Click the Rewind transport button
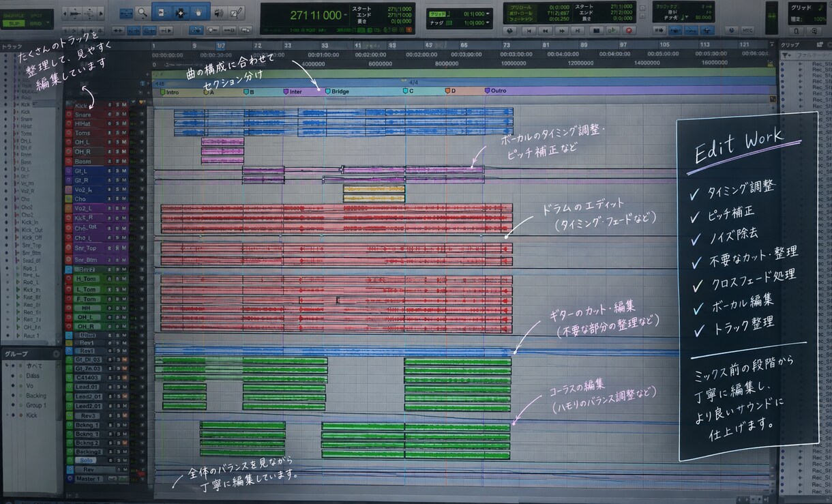This screenshot has height=504, width=832. coord(545,31)
